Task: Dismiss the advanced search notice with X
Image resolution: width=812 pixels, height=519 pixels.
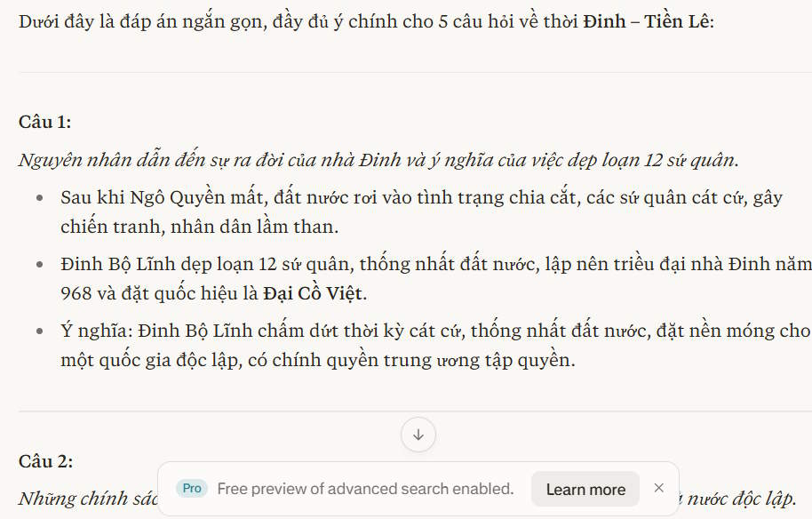Action: [658, 487]
